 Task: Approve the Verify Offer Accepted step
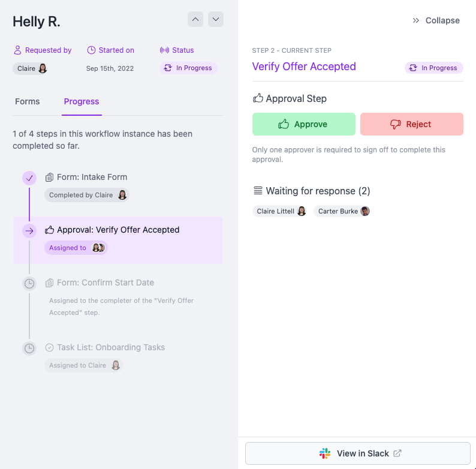click(x=303, y=124)
